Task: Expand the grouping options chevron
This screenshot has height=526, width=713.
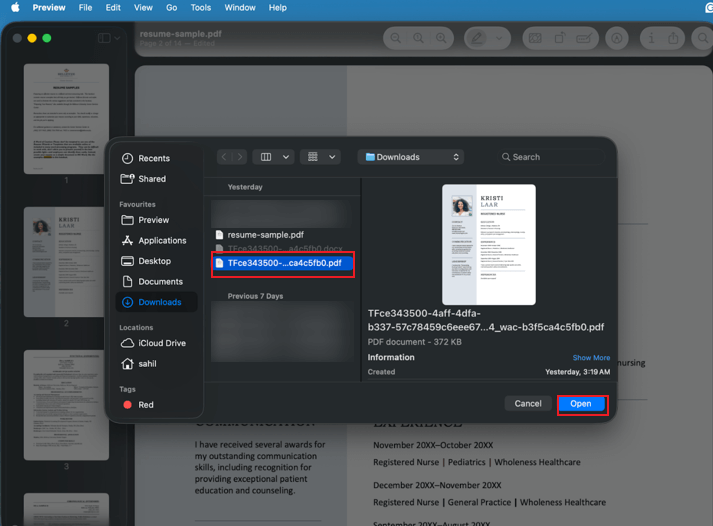Action: pos(332,157)
